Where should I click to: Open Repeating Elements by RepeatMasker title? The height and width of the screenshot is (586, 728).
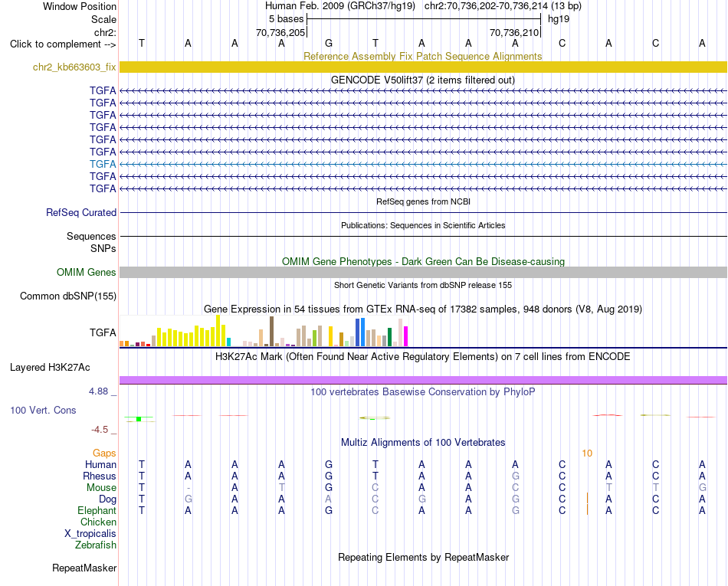pyautogui.click(x=423, y=557)
